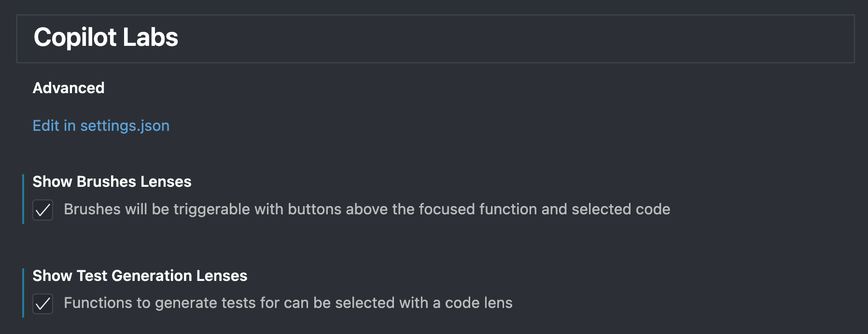Focus the Copilot Labs header box
868x334 pixels.
tap(434, 39)
